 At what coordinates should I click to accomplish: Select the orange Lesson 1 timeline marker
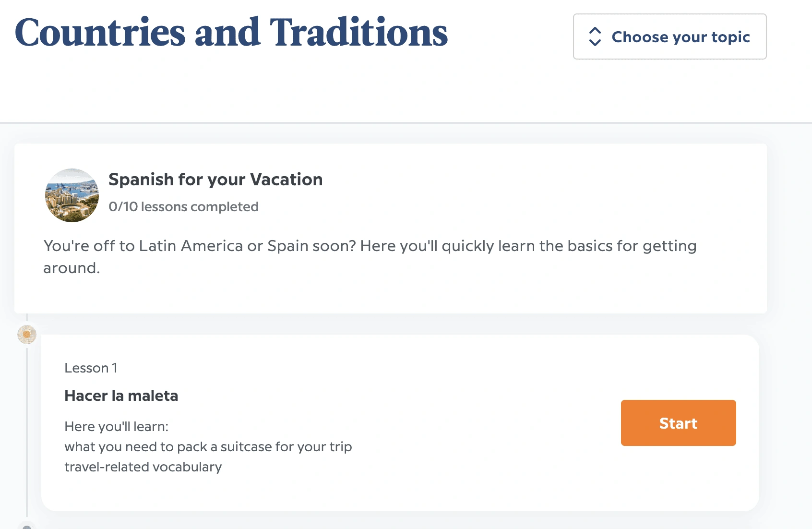27,334
